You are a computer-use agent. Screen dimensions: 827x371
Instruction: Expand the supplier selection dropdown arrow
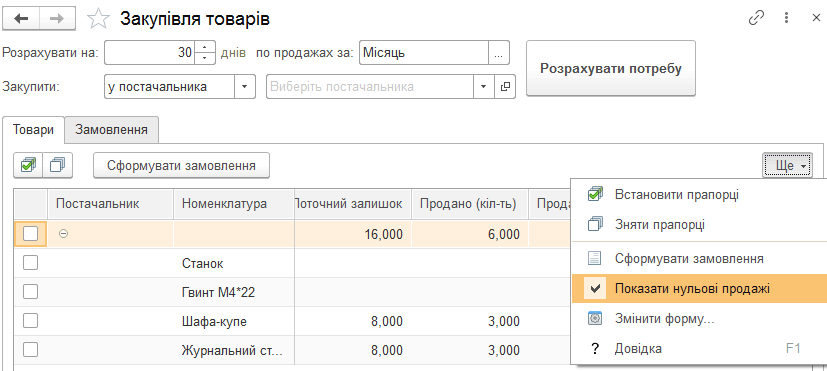coord(483,87)
